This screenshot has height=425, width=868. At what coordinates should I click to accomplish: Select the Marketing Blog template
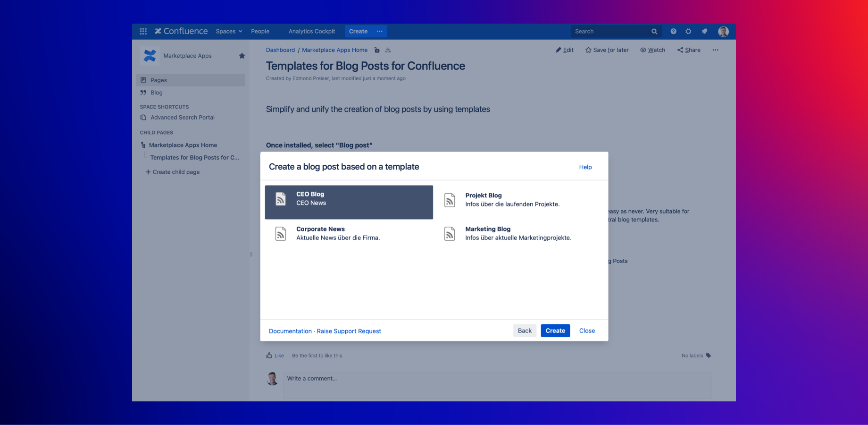tap(518, 234)
